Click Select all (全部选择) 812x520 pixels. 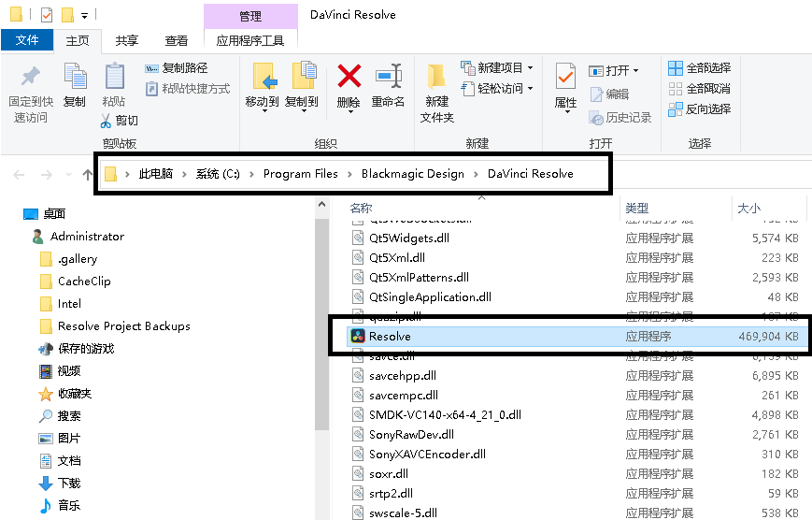tap(699, 68)
